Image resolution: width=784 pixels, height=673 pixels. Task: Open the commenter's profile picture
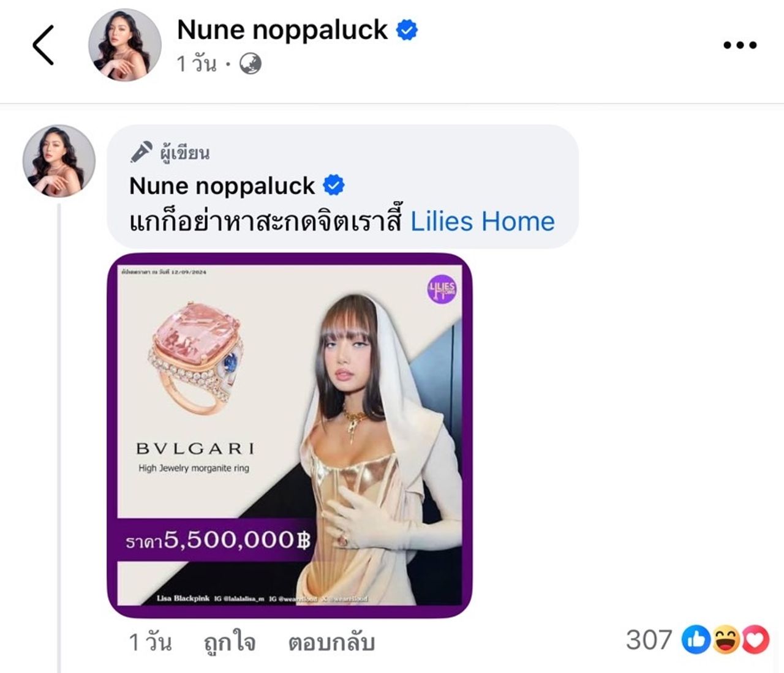tap(59, 161)
